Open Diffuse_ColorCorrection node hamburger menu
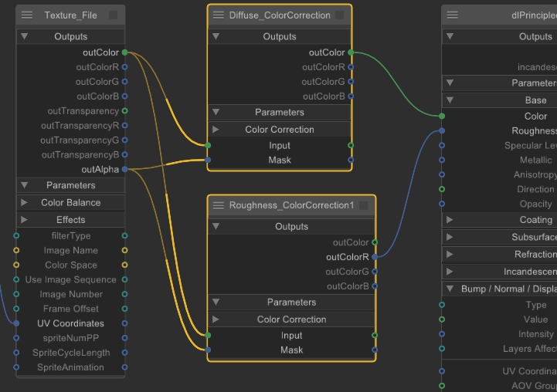Screen dimensions: 557x392 click(219, 15)
